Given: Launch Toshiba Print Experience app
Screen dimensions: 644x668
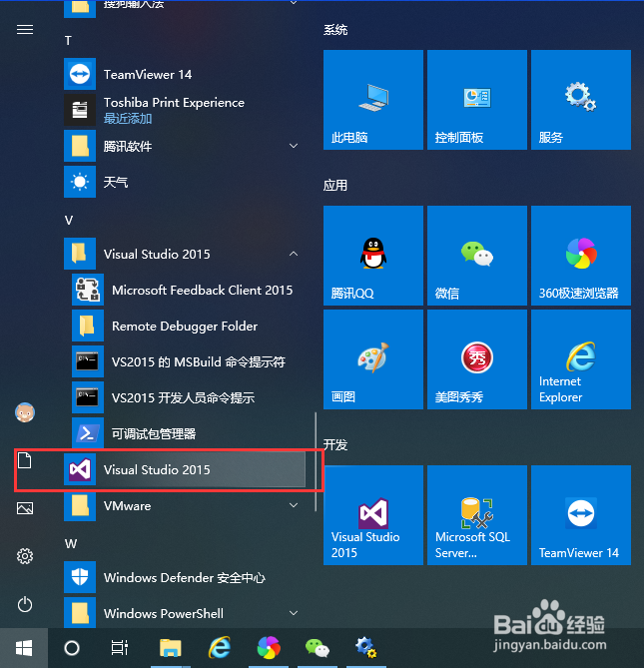Looking at the screenshot, I should [x=185, y=110].
